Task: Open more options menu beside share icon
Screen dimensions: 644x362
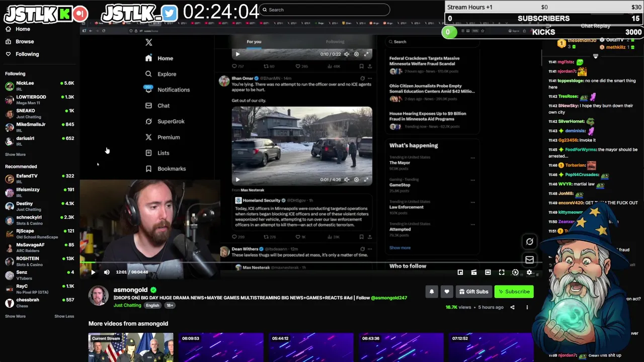Action: [x=527, y=307]
